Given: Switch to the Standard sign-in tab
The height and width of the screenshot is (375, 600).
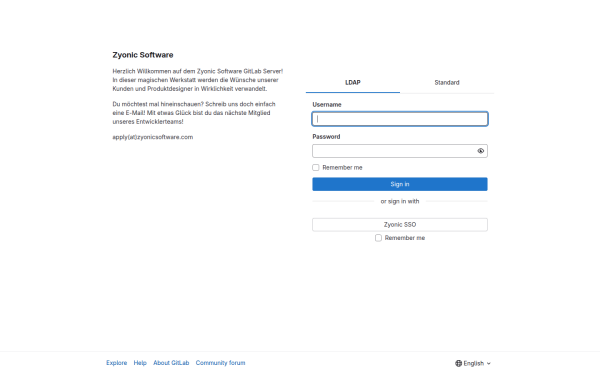Looking at the screenshot, I should pyautogui.click(x=447, y=83).
